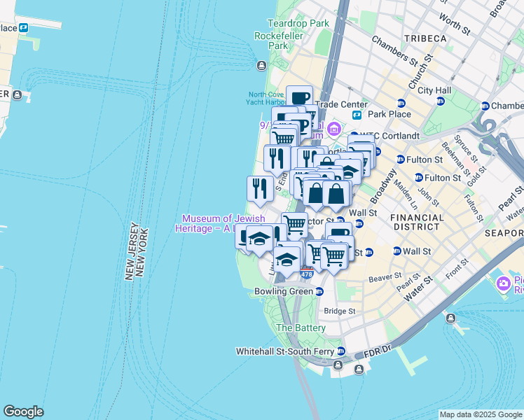Click the Wall St subway icon below Financial District
The image size is (524, 420).
click(x=397, y=251)
